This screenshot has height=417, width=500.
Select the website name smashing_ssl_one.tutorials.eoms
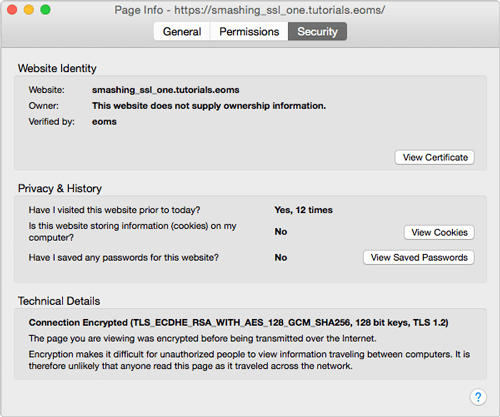click(x=166, y=90)
